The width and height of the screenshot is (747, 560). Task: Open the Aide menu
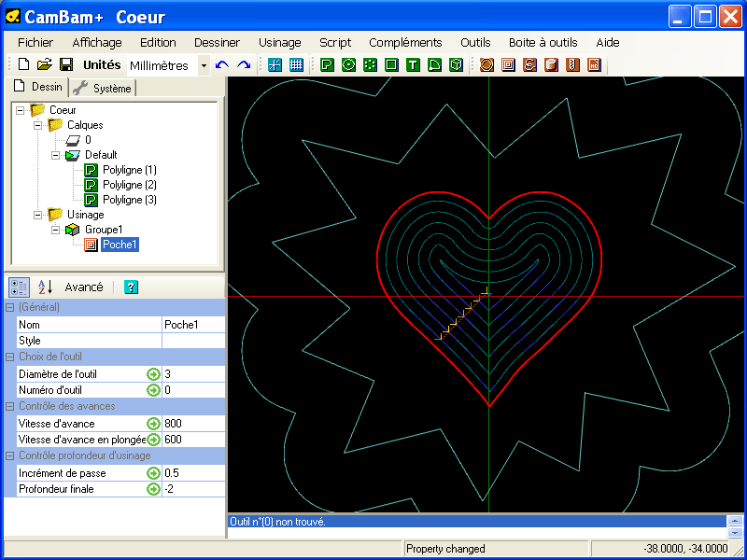tap(608, 42)
